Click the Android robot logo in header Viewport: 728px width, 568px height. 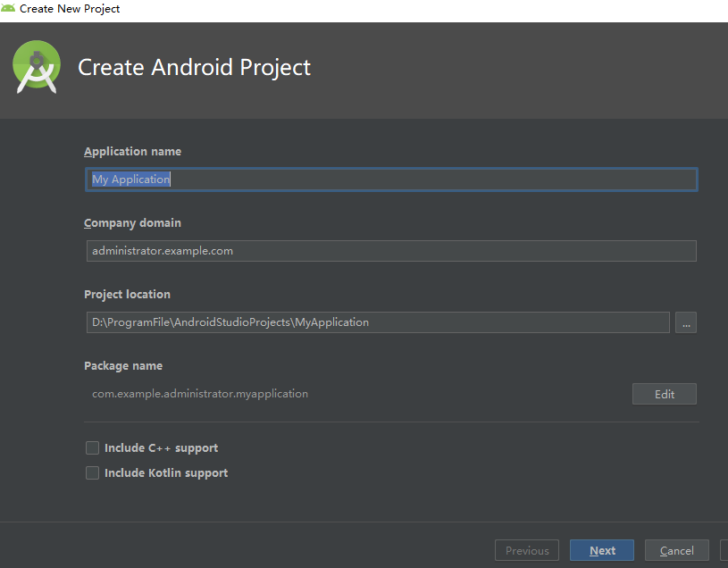pyautogui.click(x=36, y=66)
